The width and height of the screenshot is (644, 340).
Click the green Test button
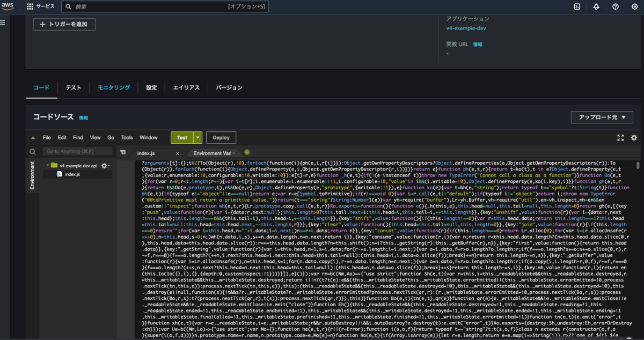(x=182, y=138)
